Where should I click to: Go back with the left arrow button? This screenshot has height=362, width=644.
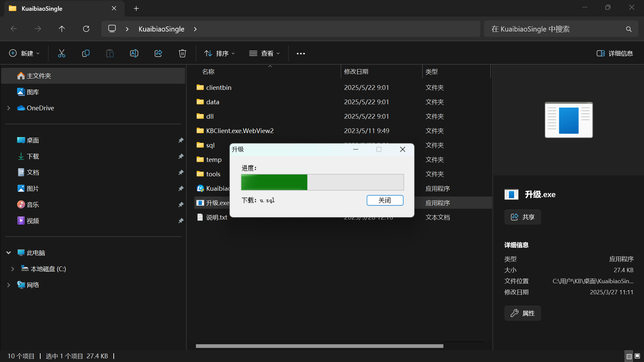[x=14, y=29]
